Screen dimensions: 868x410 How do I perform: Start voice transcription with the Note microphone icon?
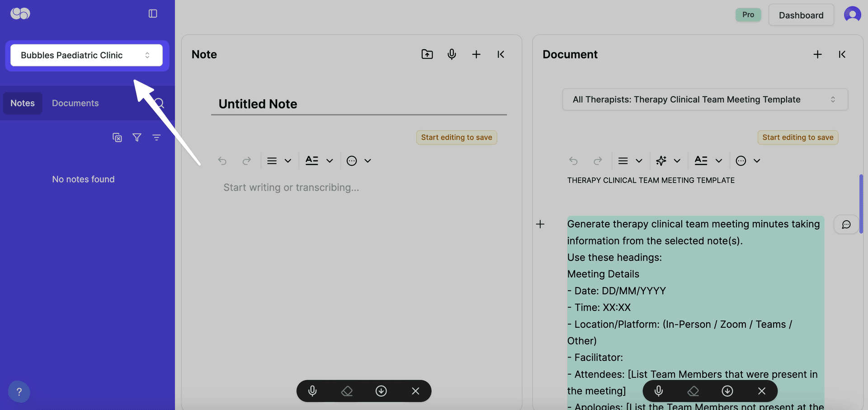tap(452, 54)
